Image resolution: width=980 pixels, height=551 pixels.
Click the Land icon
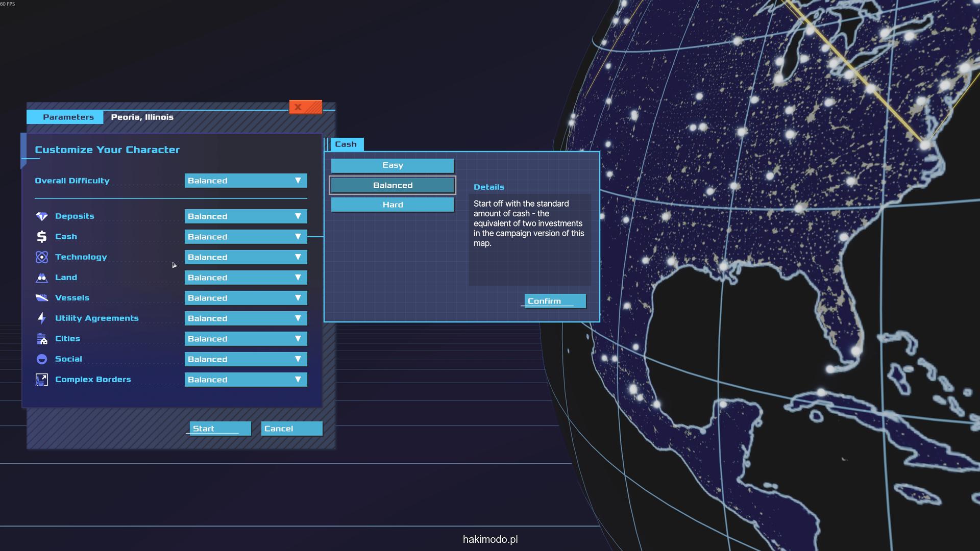[x=42, y=278]
